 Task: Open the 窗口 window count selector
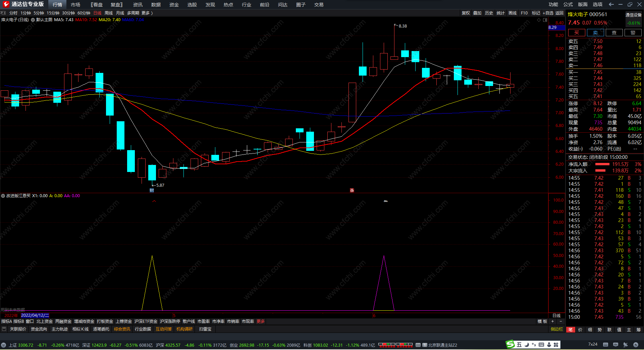[x=30, y=321]
